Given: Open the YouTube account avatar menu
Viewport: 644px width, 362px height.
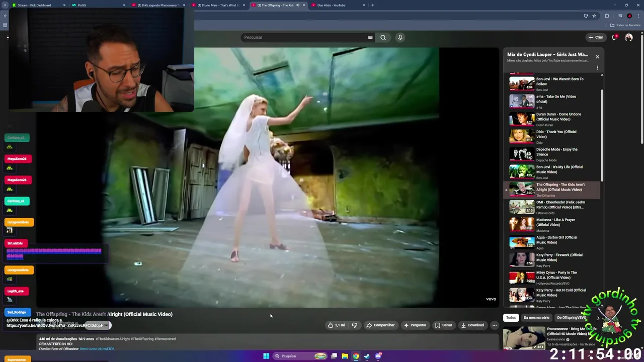Looking at the screenshot, I should (x=629, y=37).
